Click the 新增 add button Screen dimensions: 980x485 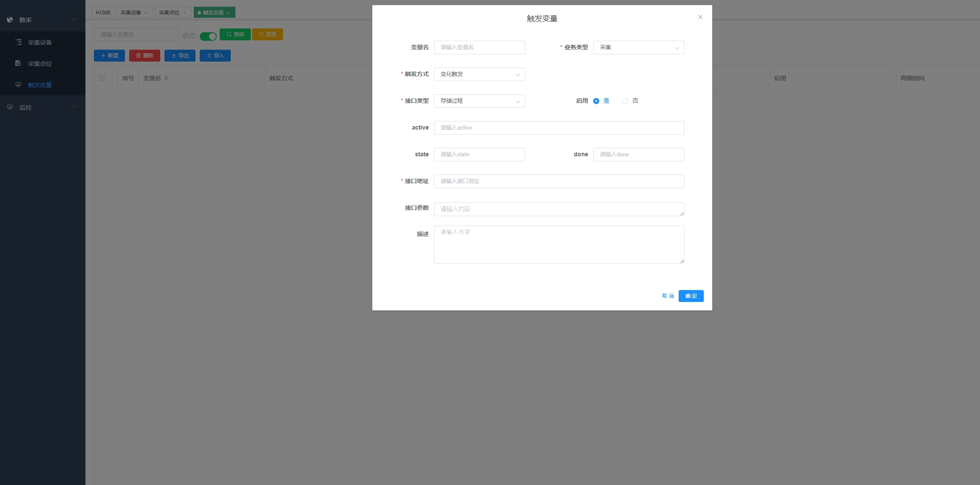click(x=109, y=56)
